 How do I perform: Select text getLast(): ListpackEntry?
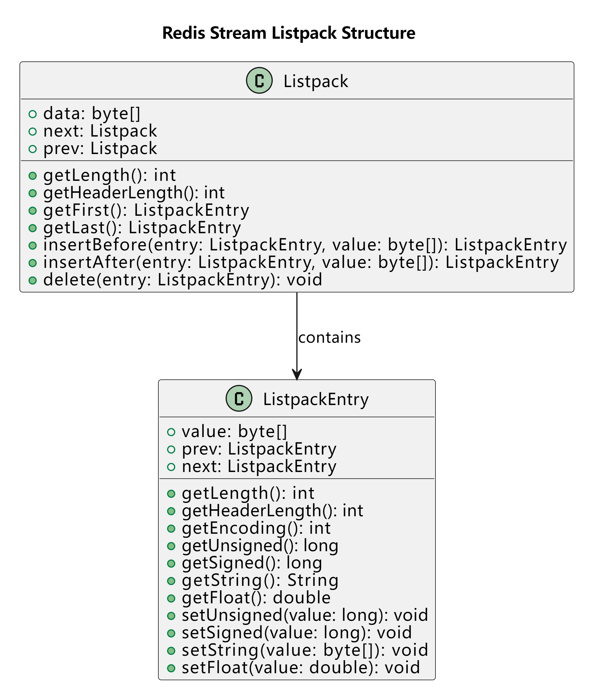point(142,228)
